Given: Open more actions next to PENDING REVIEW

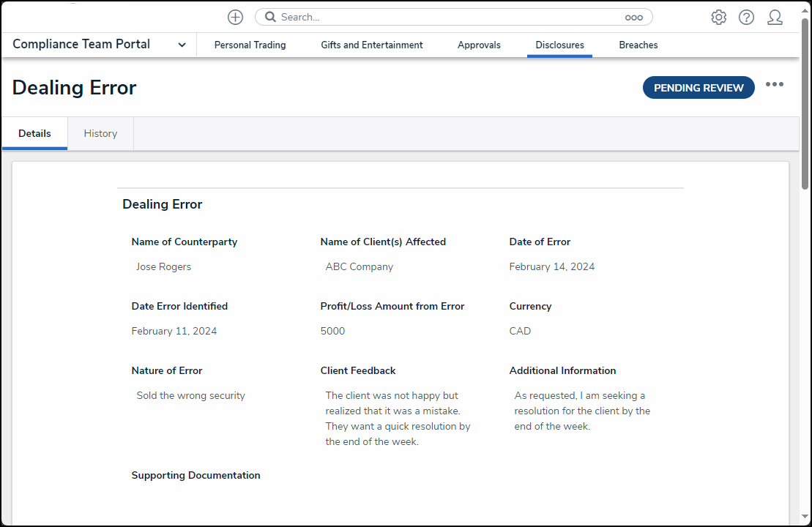Looking at the screenshot, I should pos(774,84).
